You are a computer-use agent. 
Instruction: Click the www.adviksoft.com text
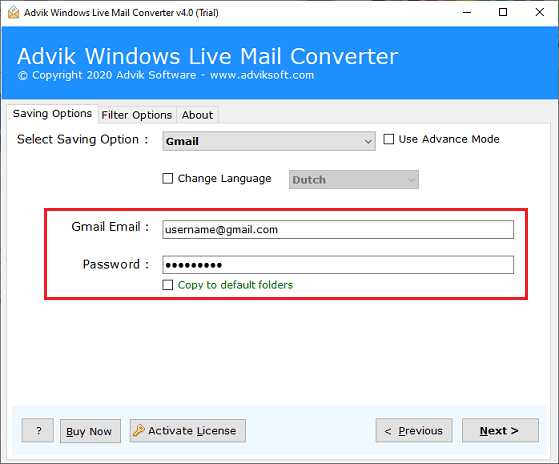(x=262, y=75)
